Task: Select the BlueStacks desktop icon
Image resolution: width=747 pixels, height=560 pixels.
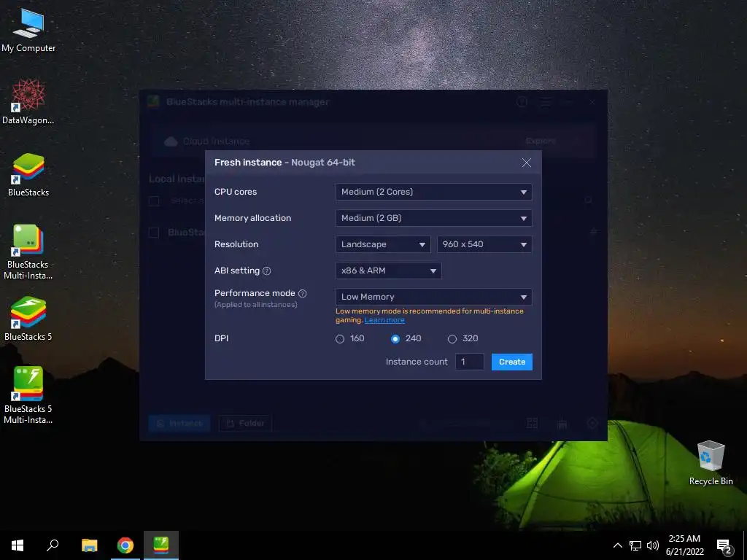Action: coord(28,175)
